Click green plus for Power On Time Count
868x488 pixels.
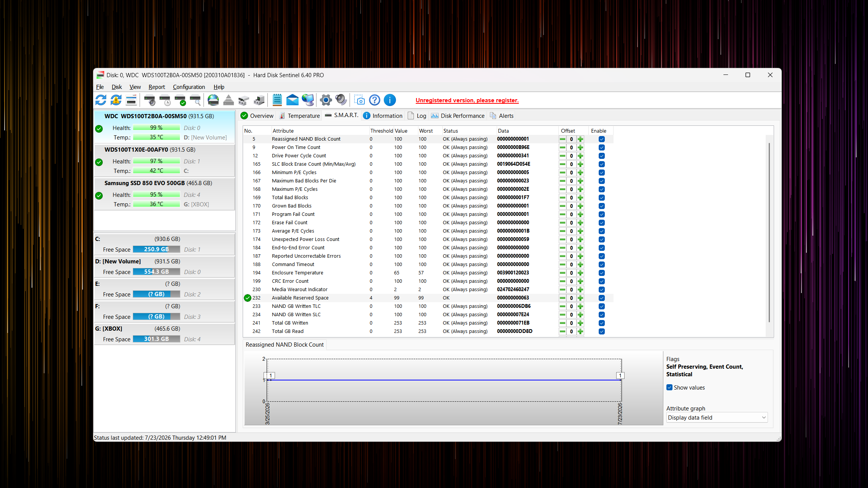point(580,147)
